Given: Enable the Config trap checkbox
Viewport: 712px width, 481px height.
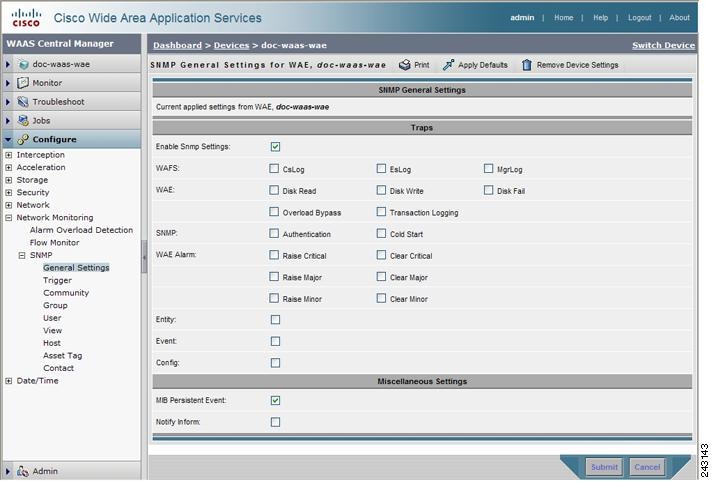Looking at the screenshot, I should tap(275, 363).
